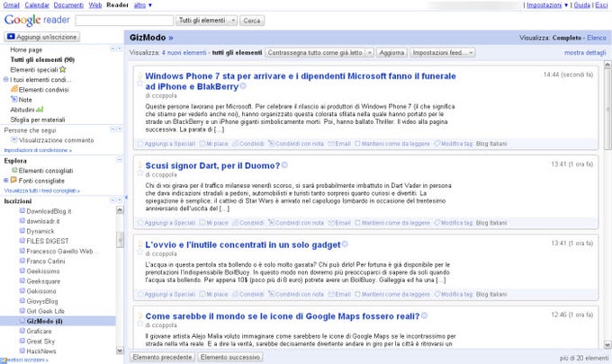Screen dimensions: 612x364
Task: Open Impostazioni feed dropdown
Action: click(x=442, y=53)
